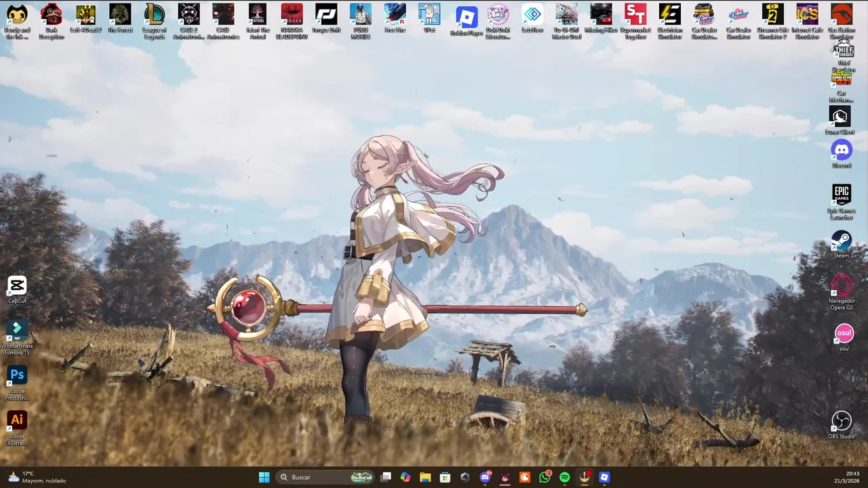Select the Lunar Client desktop icon
The height and width of the screenshot is (488, 868).
[840, 121]
